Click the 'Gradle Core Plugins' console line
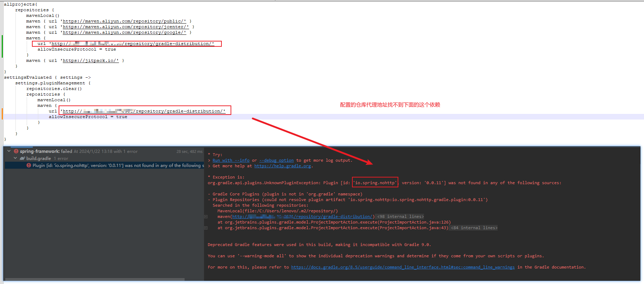The image size is (644, 284). click(285, 194)
